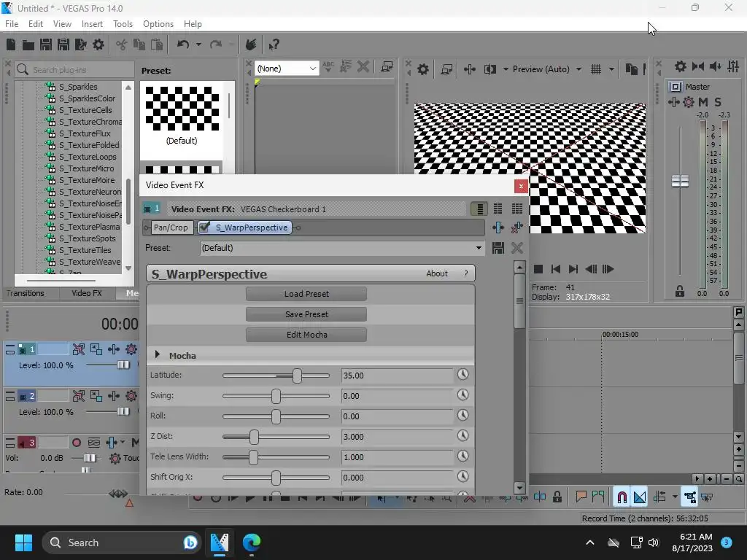The image size is (747, 560).
Task: Click the split screen view icon in the preview
Action: 489,69
